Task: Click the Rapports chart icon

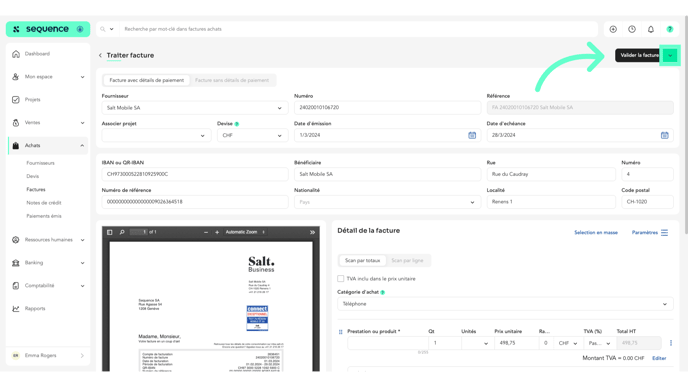Action: tap(16, 309)
